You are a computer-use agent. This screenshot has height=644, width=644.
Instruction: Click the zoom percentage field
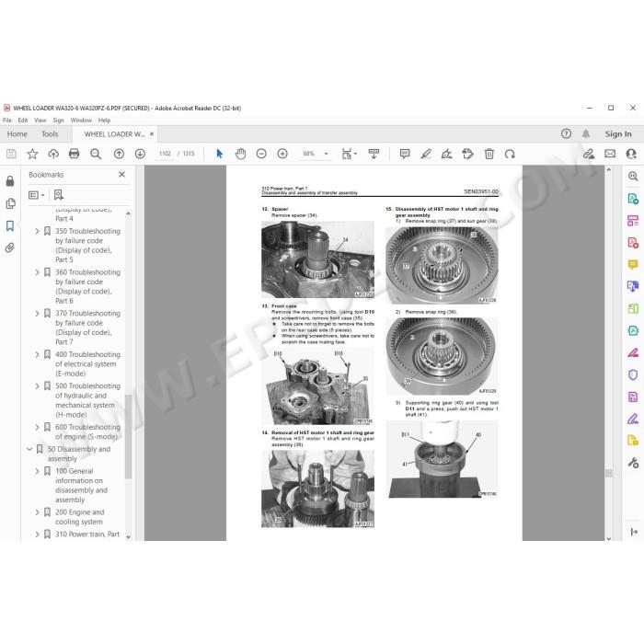(309, 154)
